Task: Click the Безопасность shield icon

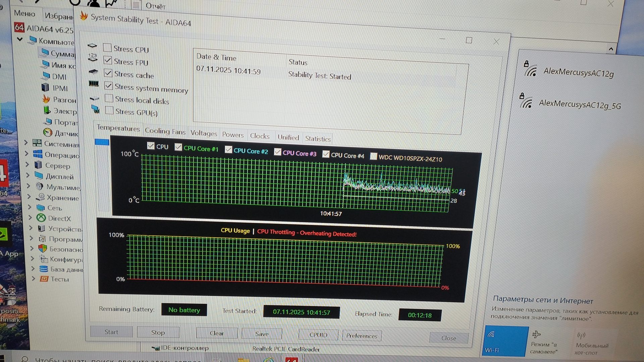Action: point(43,249)
